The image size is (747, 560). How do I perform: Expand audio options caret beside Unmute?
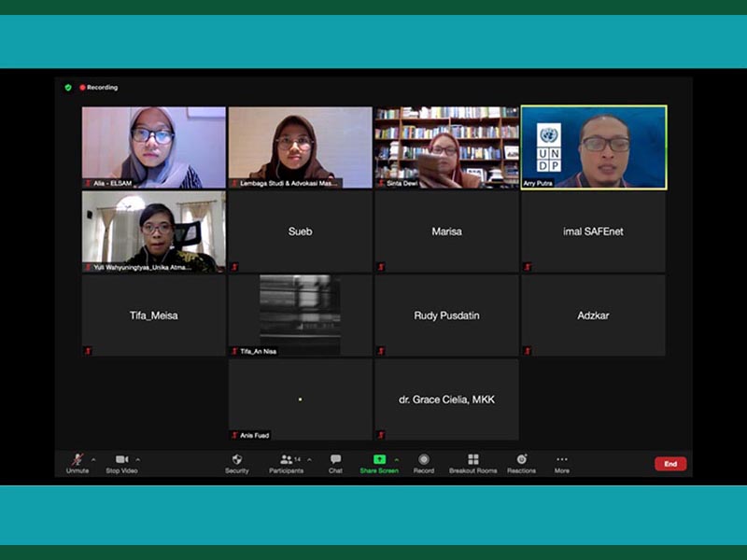pos(93,459)
